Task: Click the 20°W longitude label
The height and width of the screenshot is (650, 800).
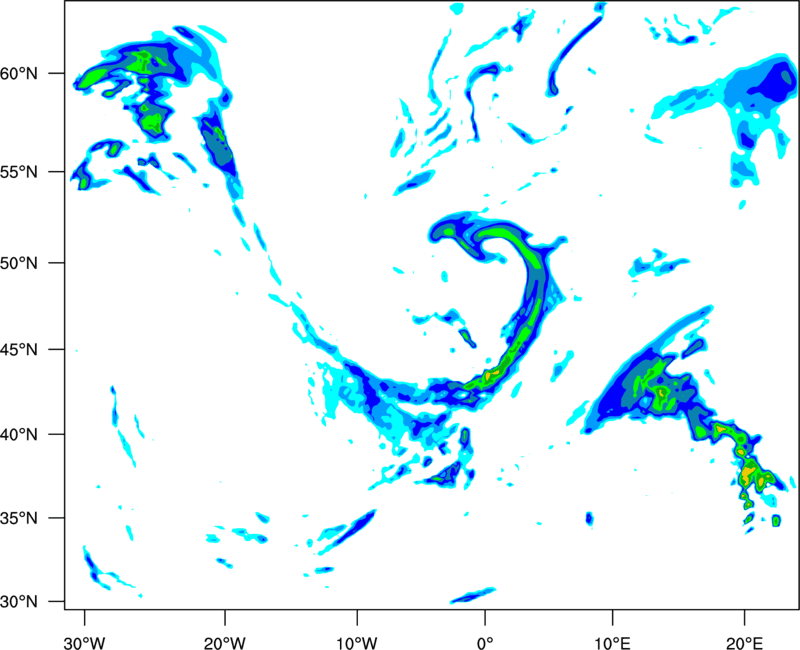Action: (225, 643)
